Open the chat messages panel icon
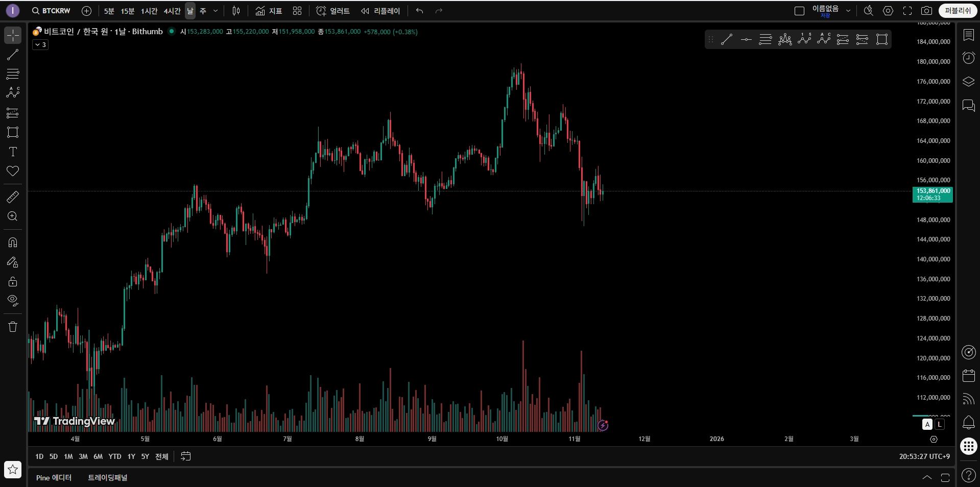 tap(969, 106)
